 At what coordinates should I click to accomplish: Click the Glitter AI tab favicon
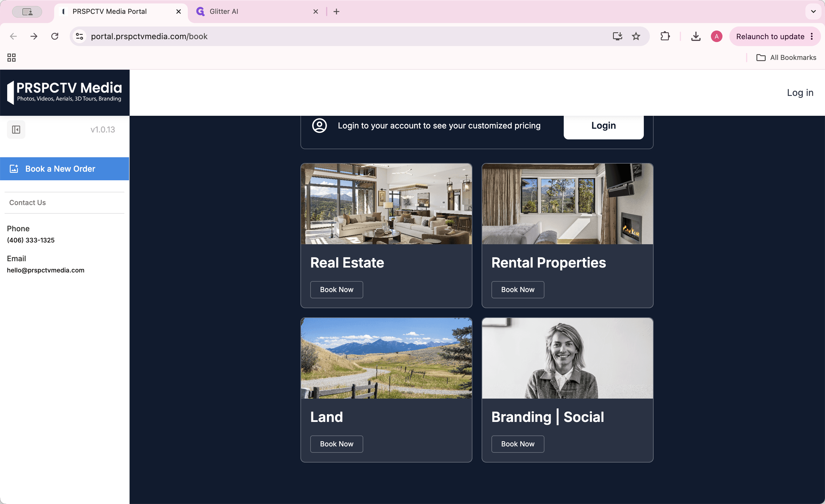pyautogui.click(x=200, y=12)
